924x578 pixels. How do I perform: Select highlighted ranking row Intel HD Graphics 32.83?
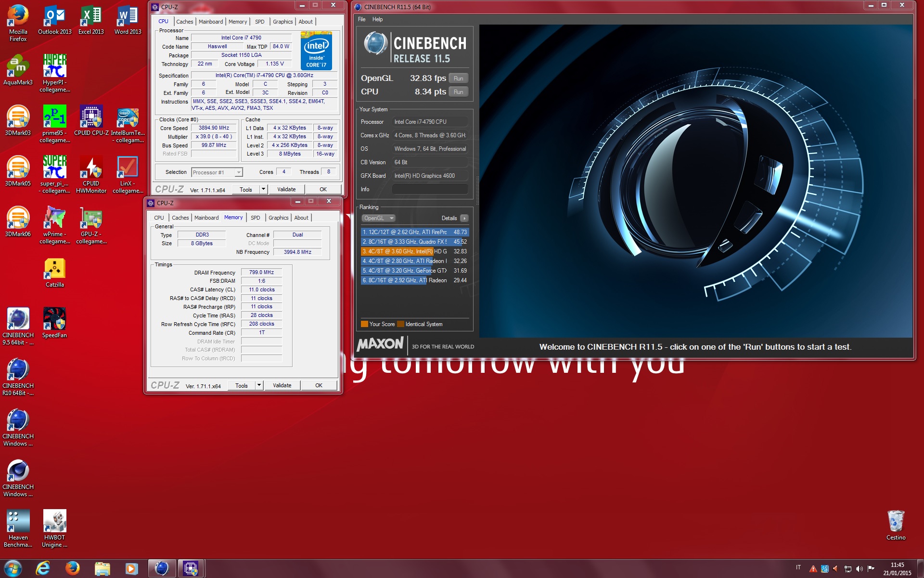click(x=414, y=251)
